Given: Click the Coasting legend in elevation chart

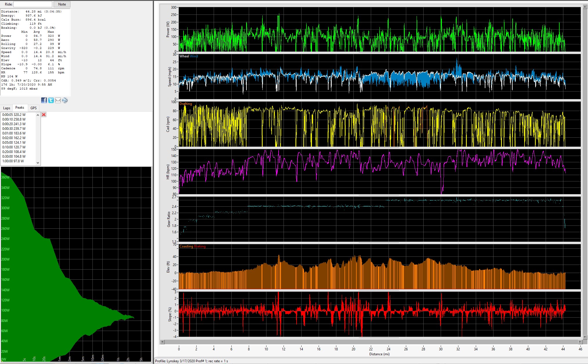Looking at the screenshot, I should [186, 246].
